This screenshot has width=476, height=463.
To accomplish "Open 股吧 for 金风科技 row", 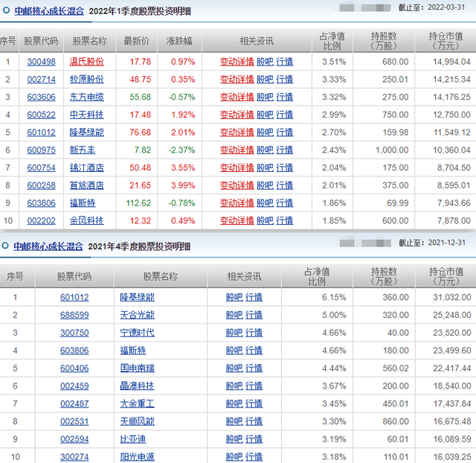I will click(x=265, y=220).
